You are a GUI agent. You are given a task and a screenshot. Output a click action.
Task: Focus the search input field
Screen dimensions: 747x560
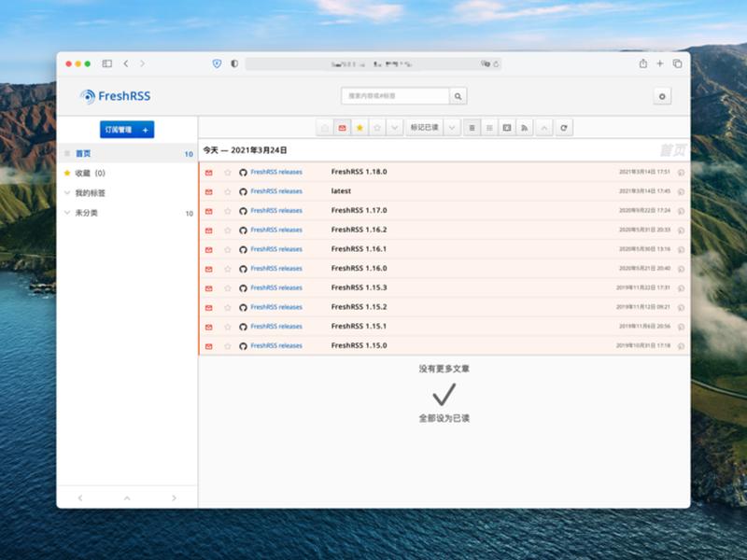coord(395,96)
